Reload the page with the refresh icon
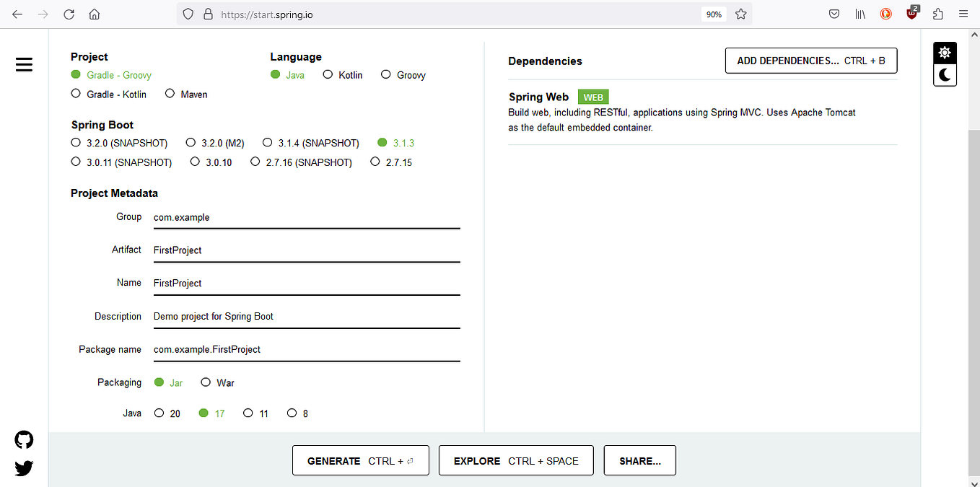The width and height of the screenshot is (980, 487). point(69,14)
